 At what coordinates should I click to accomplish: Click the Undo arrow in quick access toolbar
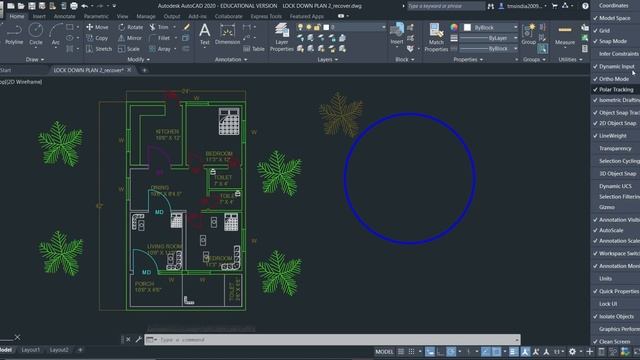84,6
